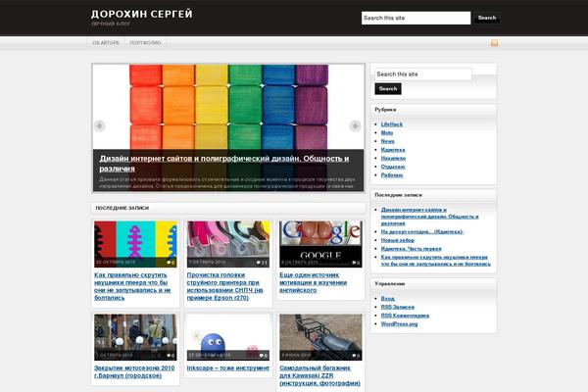Viewport: 588px width, 392px height.
Task: Open site title ДОРОХИН СЕРГЕЙ
Action: pos(142,15)
